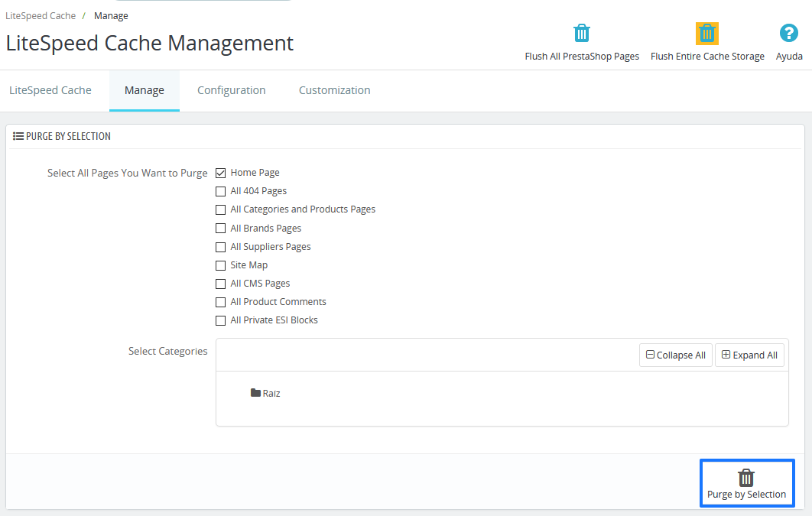812x516 pixels.
Task: Check the All Private ESI Blocks checkbox
Action: click(x=221, y=320)
